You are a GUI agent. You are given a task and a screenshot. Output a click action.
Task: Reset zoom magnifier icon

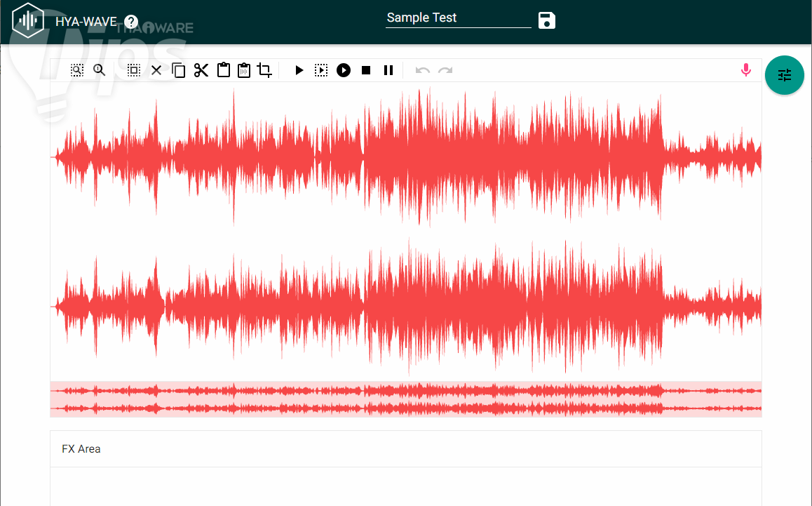pyautogui.click(x=100, y=70)
